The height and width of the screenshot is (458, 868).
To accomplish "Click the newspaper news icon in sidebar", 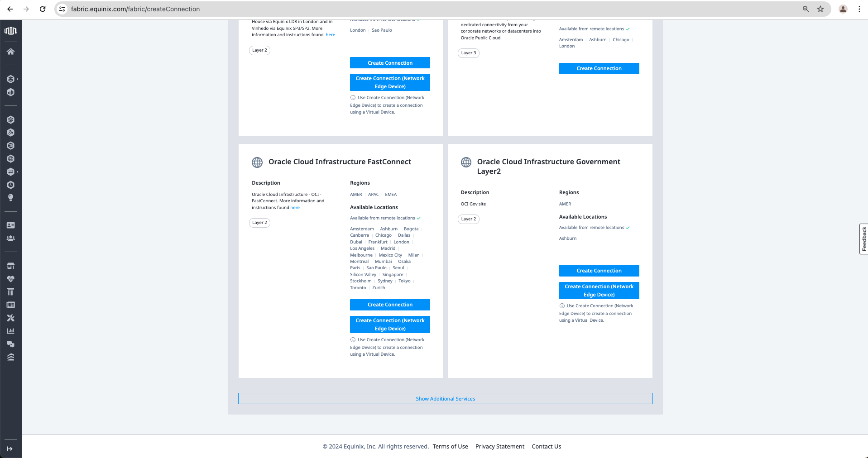I will pos(11,305).
